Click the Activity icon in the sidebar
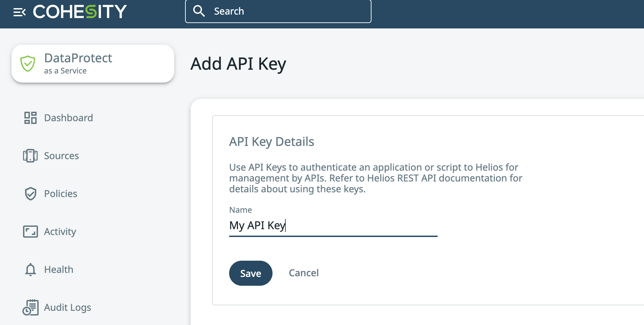Viewport: 644px width, 325px height. pos(30,232)
